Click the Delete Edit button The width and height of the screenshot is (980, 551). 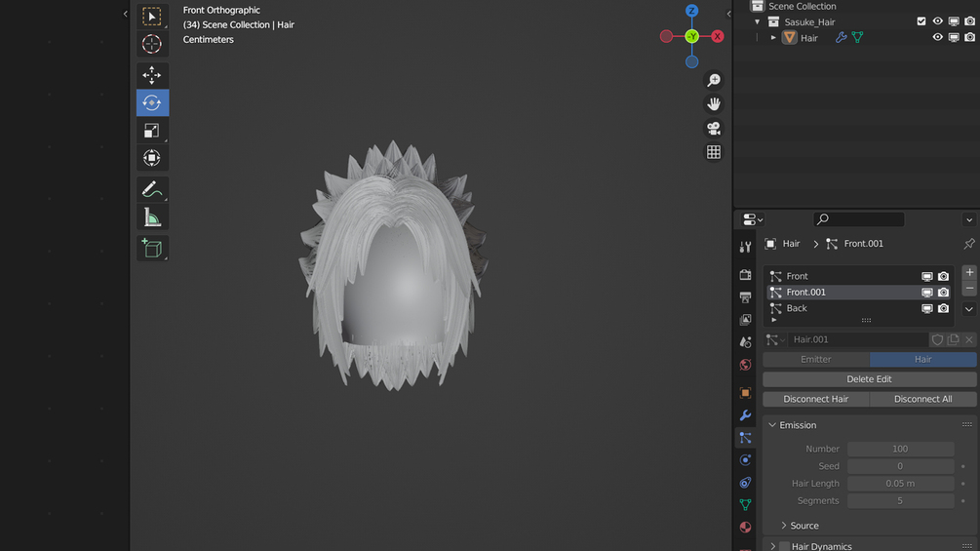[870, 379]
